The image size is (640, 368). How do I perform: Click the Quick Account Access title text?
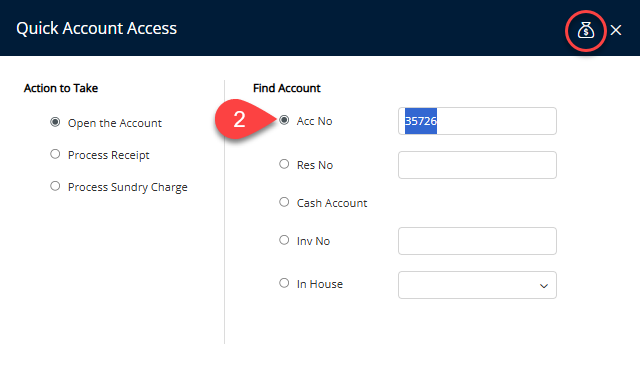(96, 28)
